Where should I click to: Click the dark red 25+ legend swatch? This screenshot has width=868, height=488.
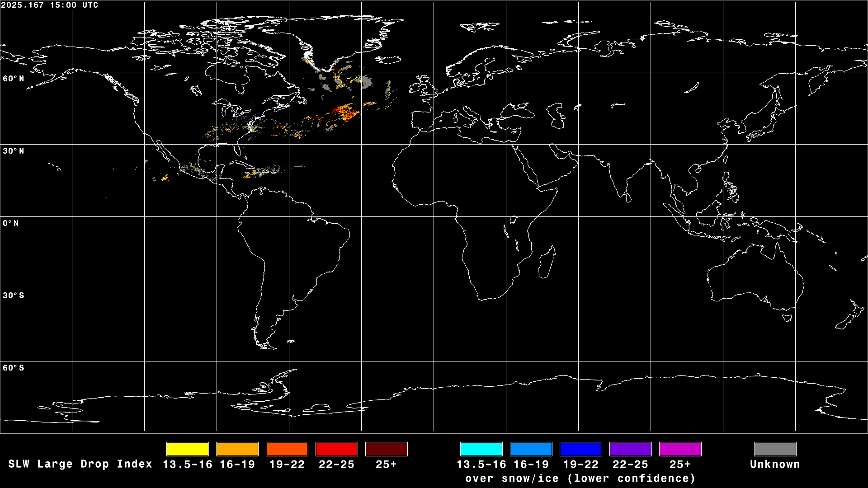click(x=387, y=449)
